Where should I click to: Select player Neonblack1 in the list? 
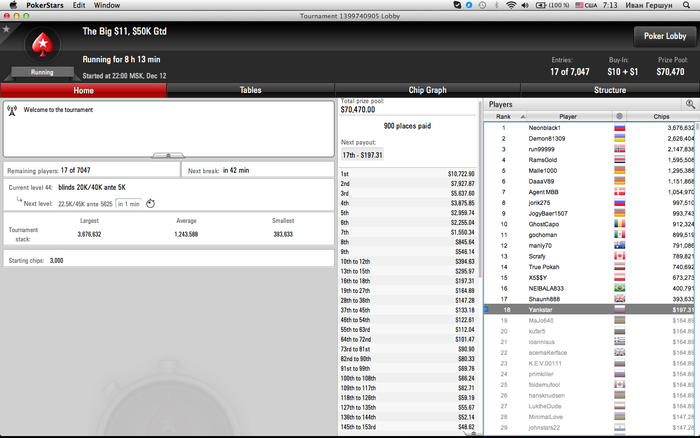pos(589,128)
